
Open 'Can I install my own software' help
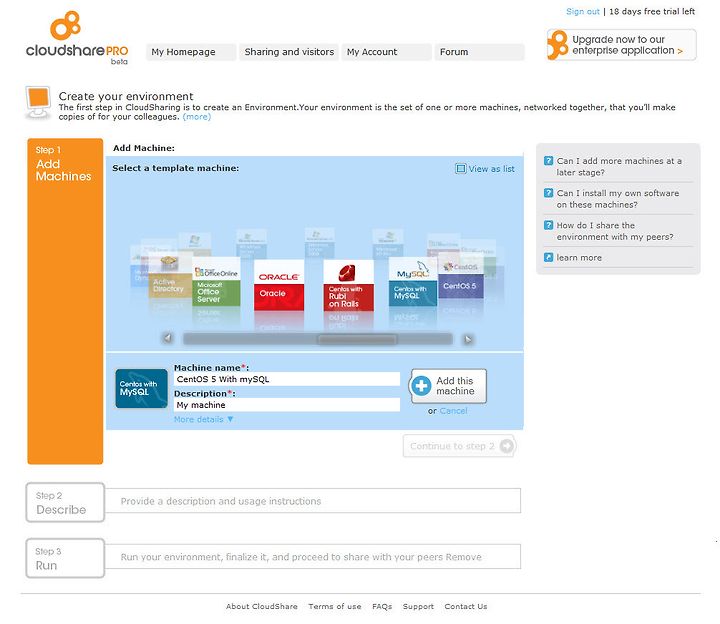[618, 199]
